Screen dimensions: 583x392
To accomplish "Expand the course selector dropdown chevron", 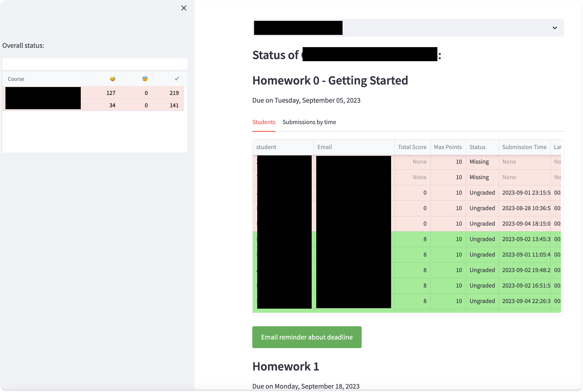I will 554,28.
